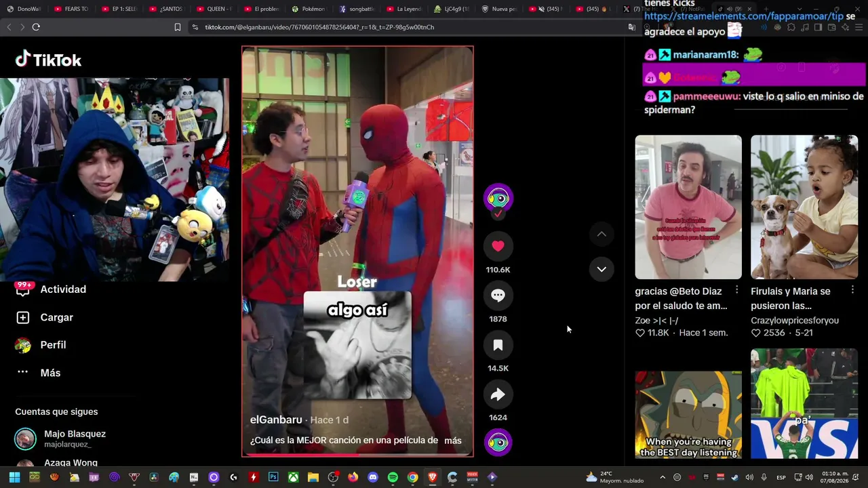Go forward in the browser toolbar
The width and height of the screenshot is (868, 488).
[22, 27]
